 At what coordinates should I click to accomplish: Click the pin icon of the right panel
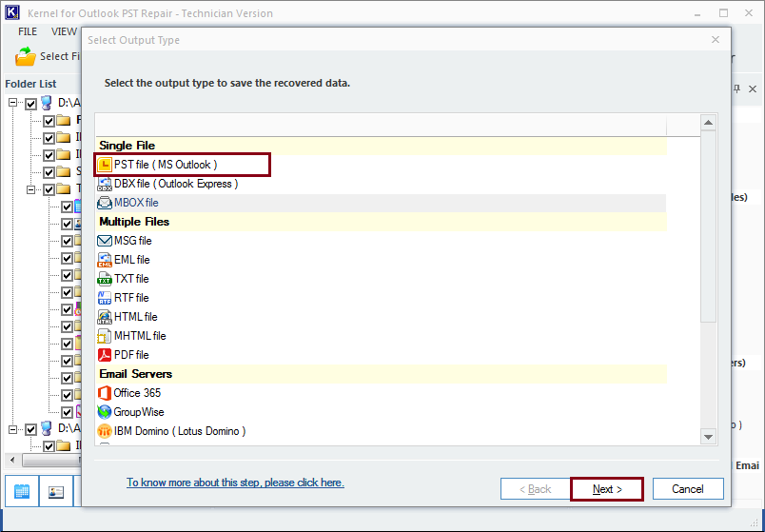coord(736,89)
